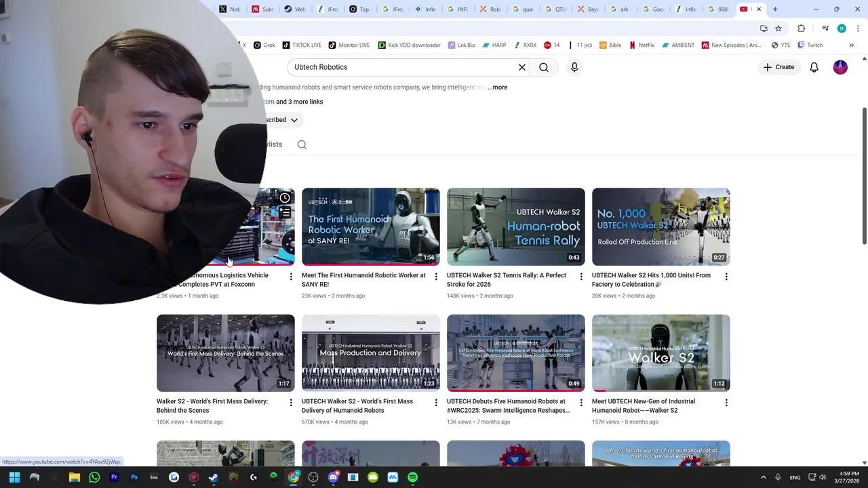Expand the Subscribed dropdown chevron

coord(294,120)
